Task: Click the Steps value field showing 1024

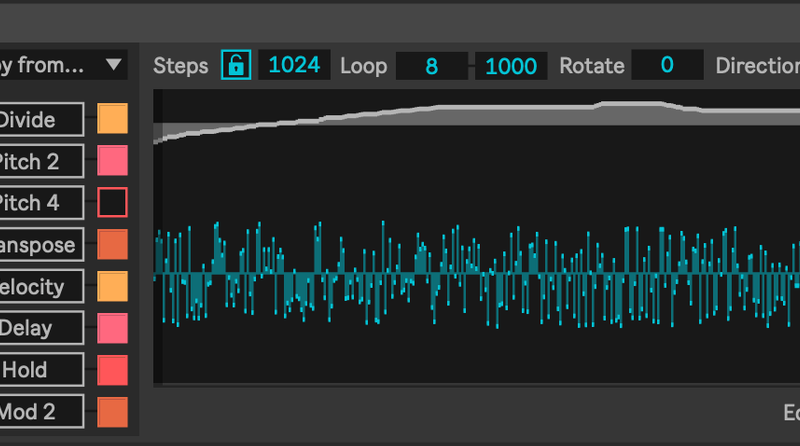Action: tap(294, 66)
